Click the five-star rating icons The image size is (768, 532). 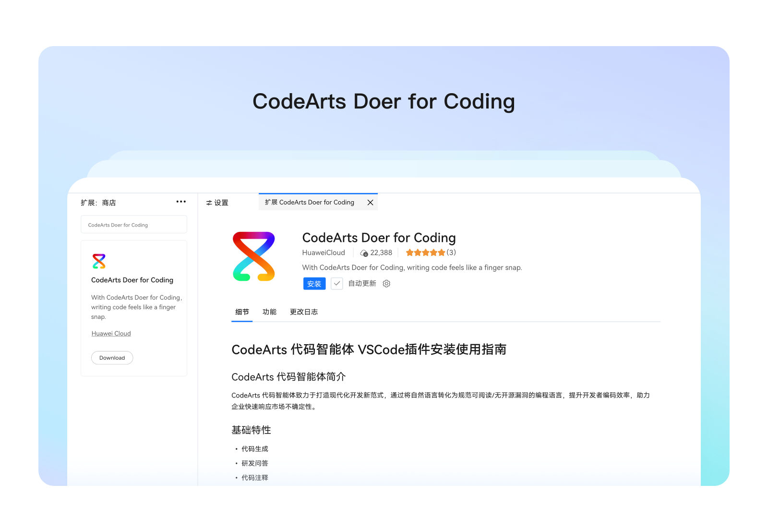point(425,253)
